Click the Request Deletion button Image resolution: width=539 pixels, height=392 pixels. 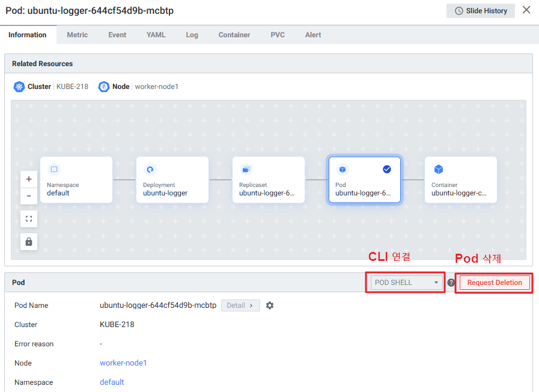[x=495, y=283]
